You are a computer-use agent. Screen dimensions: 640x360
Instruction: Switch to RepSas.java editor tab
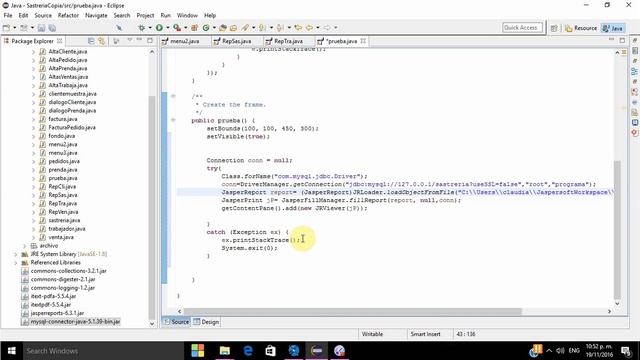point(236,41)
